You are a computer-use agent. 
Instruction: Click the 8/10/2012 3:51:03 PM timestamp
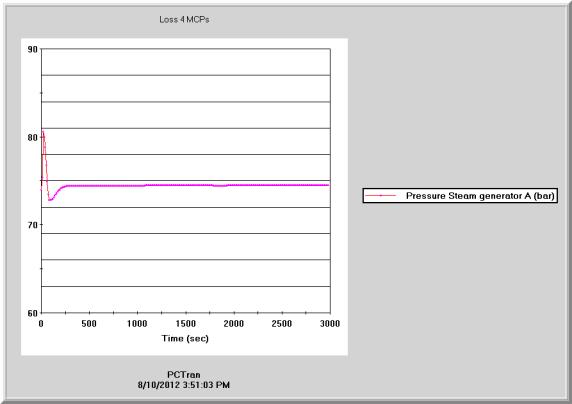[184, 385]
